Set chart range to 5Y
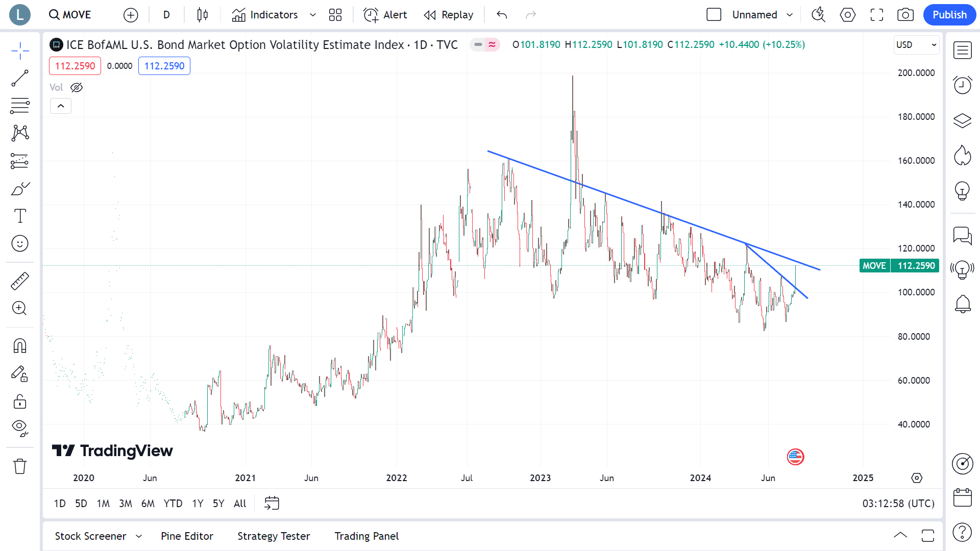The image size is (980, 551). [x=218, y=504]
